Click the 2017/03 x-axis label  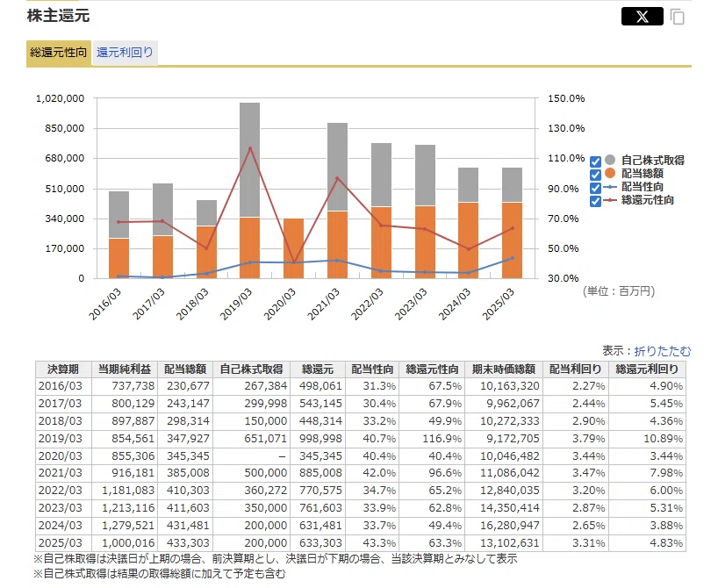(x=148, y=304)
